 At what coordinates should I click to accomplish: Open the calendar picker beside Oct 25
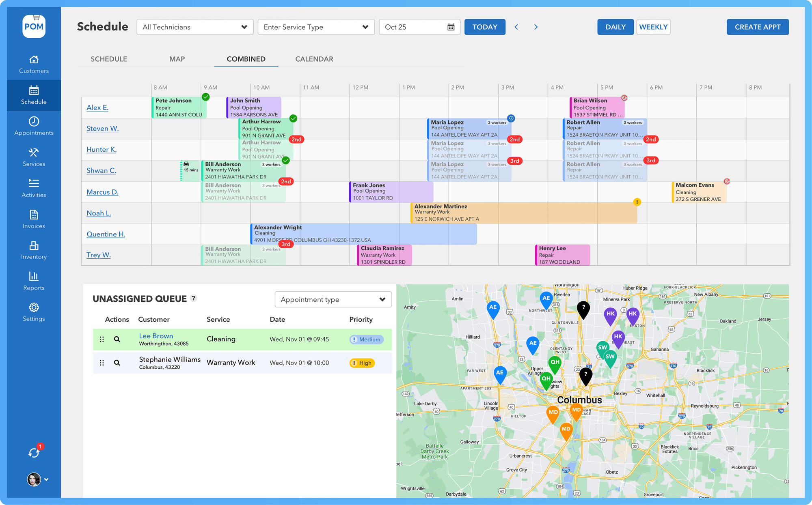[451, 27]
